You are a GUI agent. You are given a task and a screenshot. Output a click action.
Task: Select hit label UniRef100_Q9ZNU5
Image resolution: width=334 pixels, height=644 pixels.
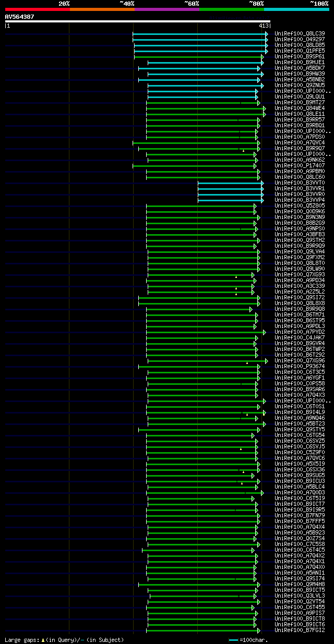tap(300, 85)
